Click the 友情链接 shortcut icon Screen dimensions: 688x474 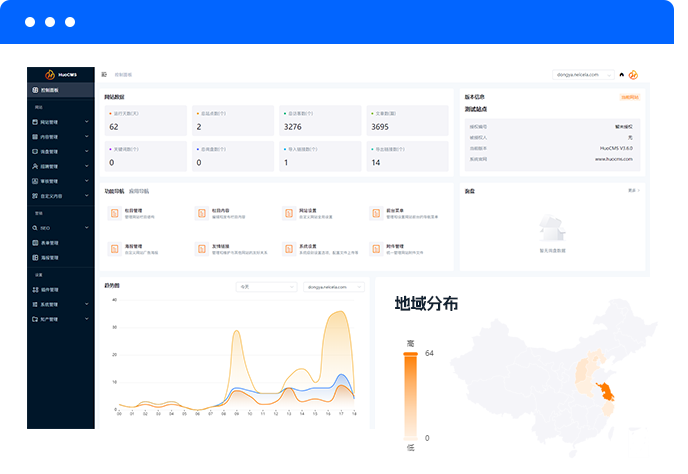tap(202, 249)
